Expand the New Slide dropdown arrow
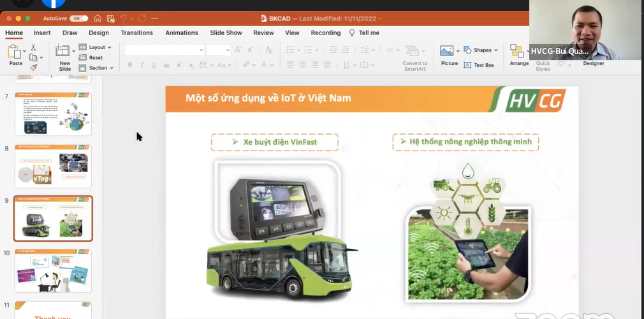This screenshot has width=644, height=319. [x=74, y=51]
